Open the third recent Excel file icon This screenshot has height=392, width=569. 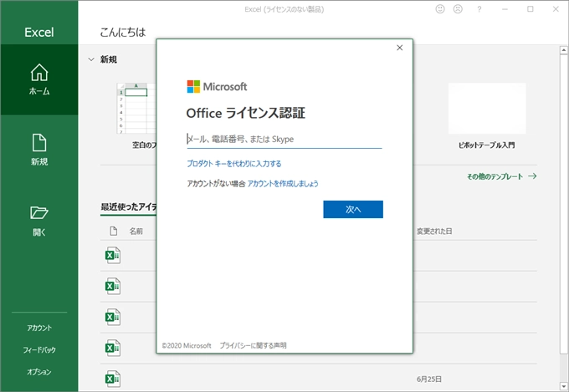point(113,317)
